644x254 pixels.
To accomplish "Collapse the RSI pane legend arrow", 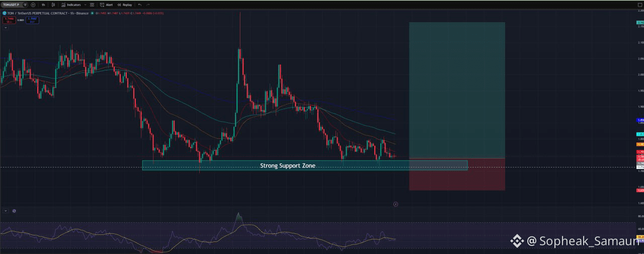I will pos(6,211).
